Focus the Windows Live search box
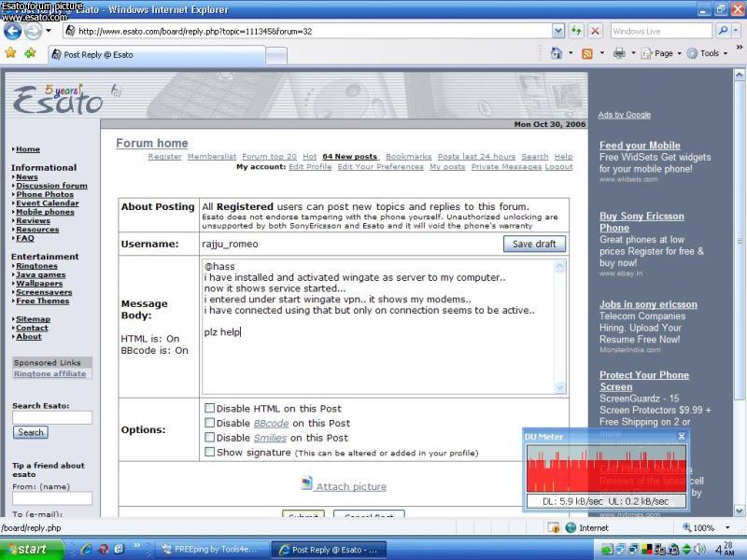Image resolution: width=747 pixels, height=560 pixels. [x=661, y=32]
